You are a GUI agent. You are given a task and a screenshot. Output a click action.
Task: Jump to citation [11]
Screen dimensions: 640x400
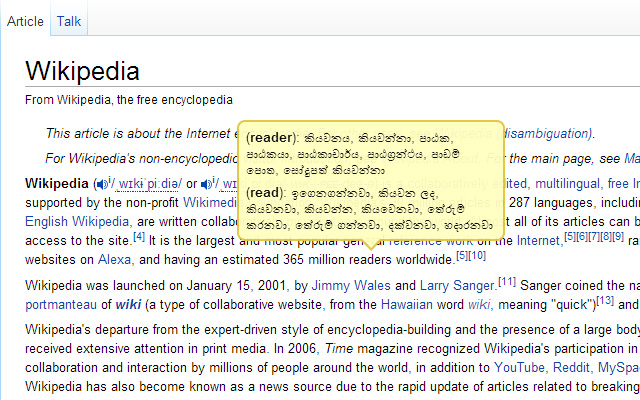point(507,281)
